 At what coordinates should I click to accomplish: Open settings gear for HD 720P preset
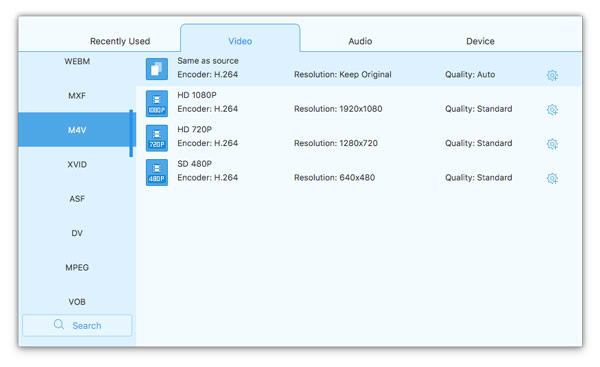coord(552,144)
